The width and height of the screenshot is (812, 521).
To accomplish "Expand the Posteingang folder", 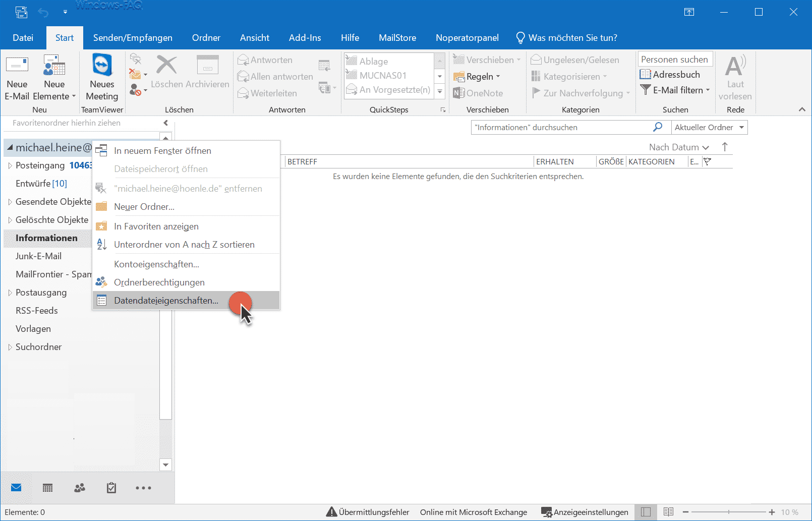I will 10,165.
